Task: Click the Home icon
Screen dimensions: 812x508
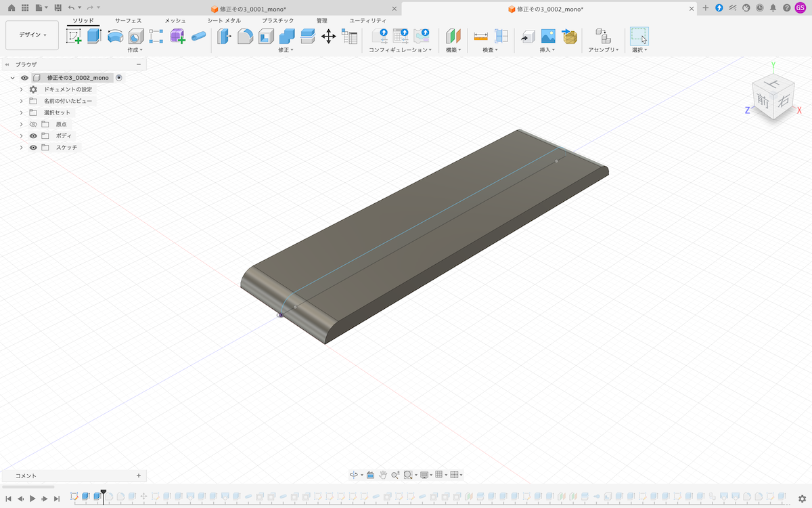Action: 11,7
